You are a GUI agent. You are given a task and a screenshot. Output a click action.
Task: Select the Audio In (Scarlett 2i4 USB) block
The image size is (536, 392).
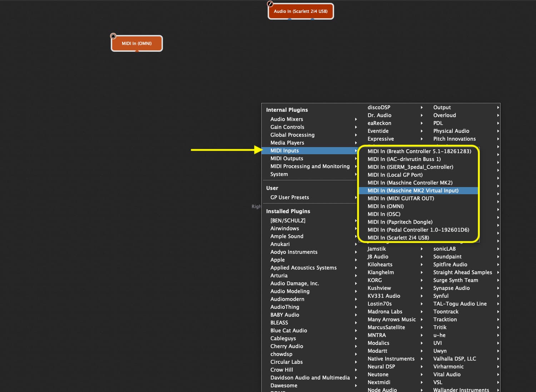pyautogui.click(x=301, y=11)
